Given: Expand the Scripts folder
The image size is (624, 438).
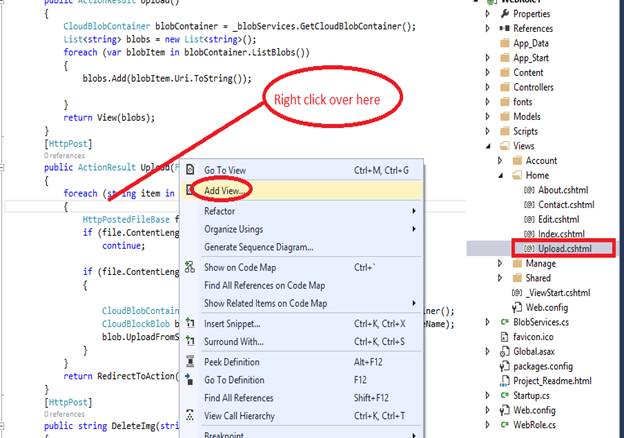Looking at the screenshot, I should tap(488, 131).
